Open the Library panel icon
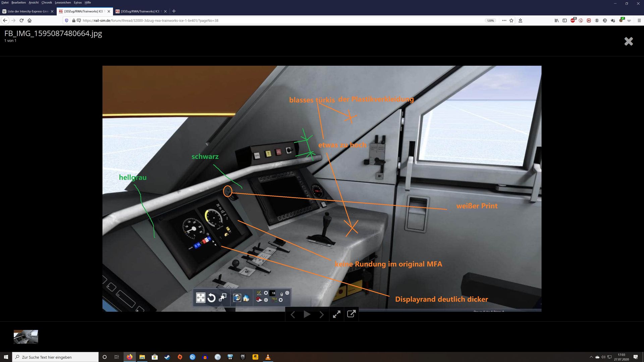Viewport: 644px width, 362px height. click(x=556, y=20)
